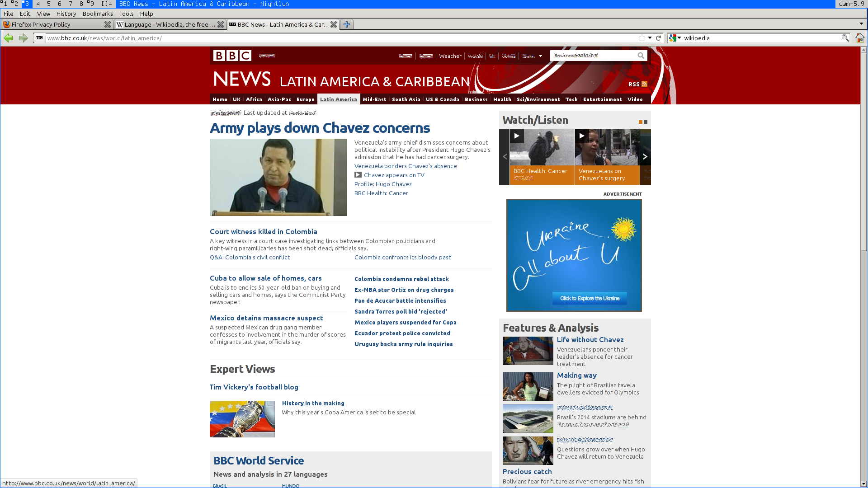The height and width of the screenshot is (488, 868).
Task: Open the search engine selector dropdown
Action: [675, 38]
